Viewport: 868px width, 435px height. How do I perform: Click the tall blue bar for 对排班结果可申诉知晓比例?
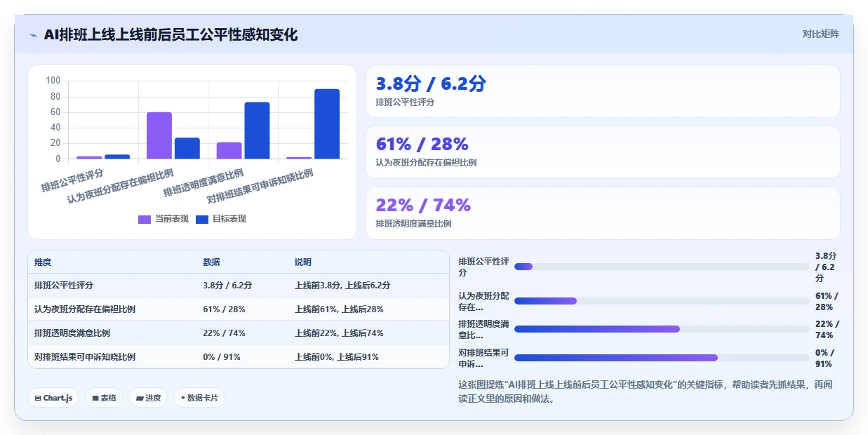click(327, 124)
